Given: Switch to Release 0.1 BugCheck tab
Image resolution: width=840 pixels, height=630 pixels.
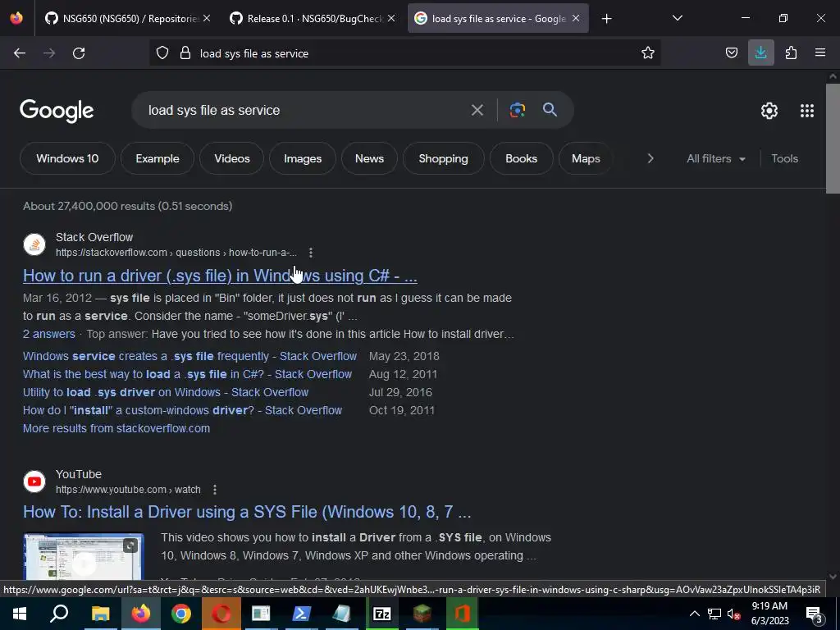Looking at the screenshot, I should [313, 18].
